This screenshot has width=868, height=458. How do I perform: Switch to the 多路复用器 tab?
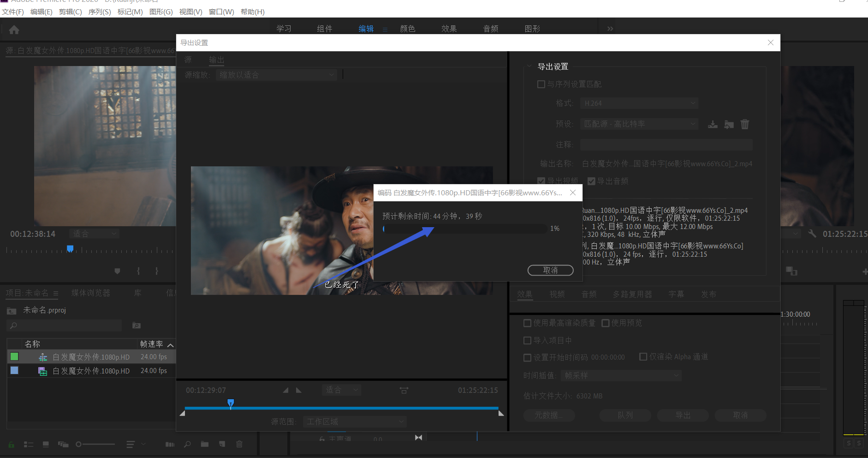632,294
